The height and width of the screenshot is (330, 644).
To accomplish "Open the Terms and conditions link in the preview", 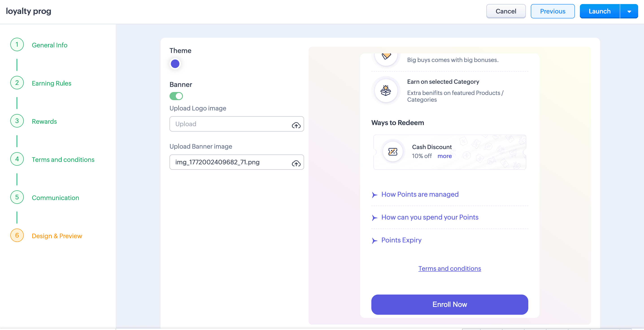I will pyautogui.click(x=450, y=268).
